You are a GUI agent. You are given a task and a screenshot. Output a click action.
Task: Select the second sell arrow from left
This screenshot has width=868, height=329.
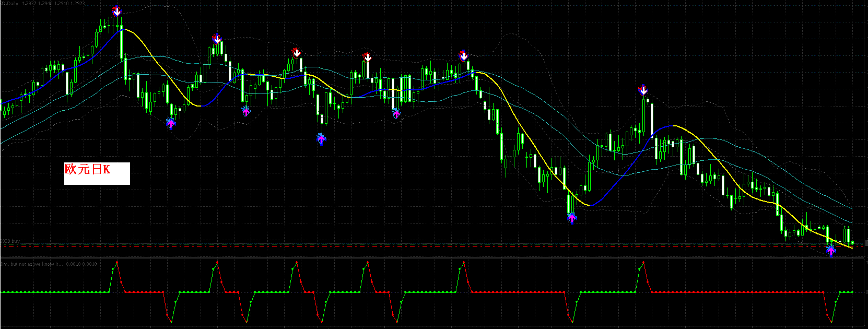217,39
